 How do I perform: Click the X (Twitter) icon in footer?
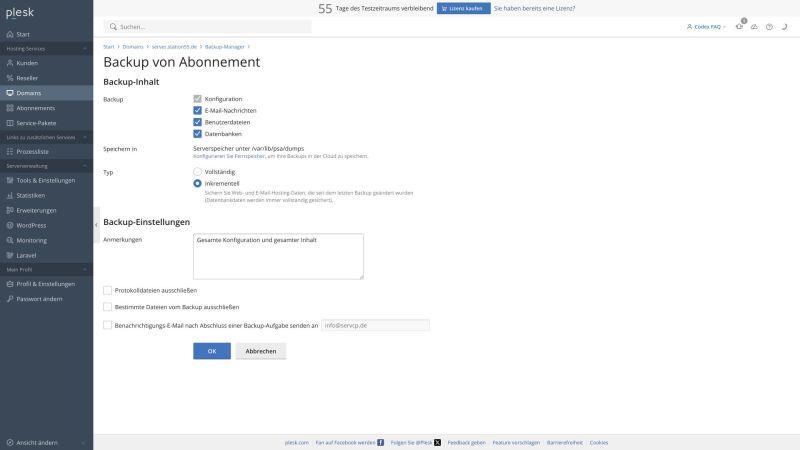[x=437, y=442]
